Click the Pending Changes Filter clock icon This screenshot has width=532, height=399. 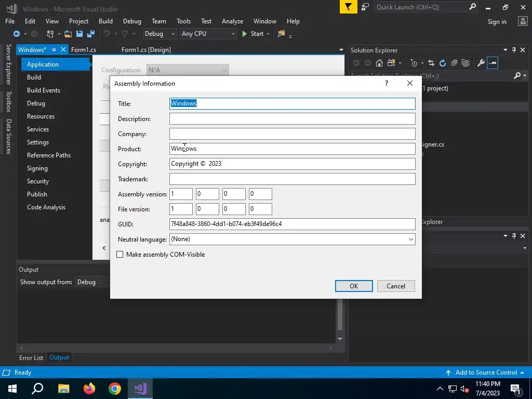(414, 63)
